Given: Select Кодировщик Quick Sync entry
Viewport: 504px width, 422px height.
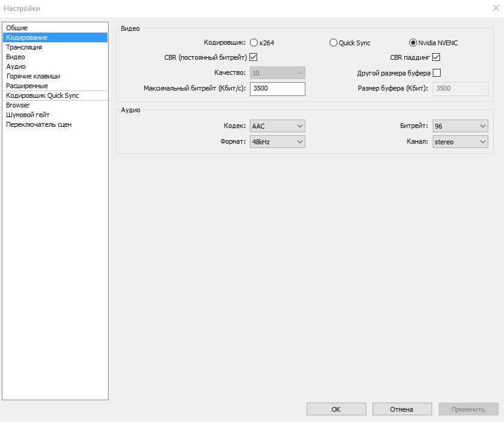Looking at the screenshot, I should (55, 95).
